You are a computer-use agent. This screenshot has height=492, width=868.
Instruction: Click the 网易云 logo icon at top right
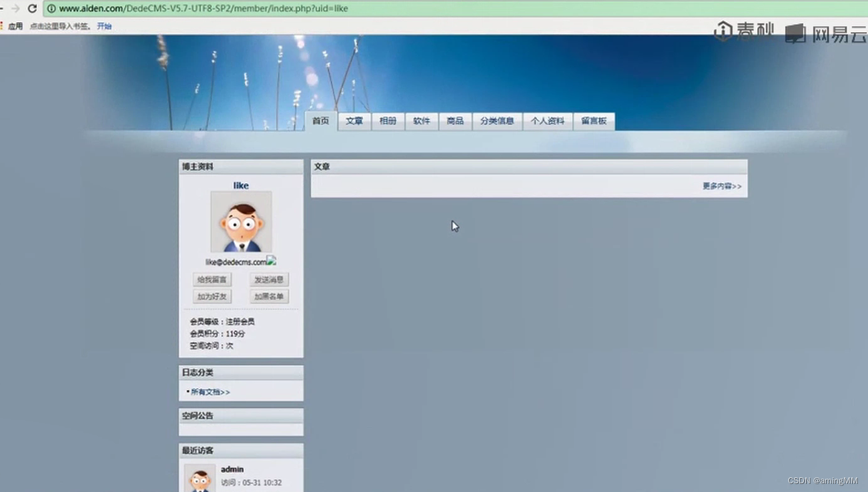pos(795,31)
